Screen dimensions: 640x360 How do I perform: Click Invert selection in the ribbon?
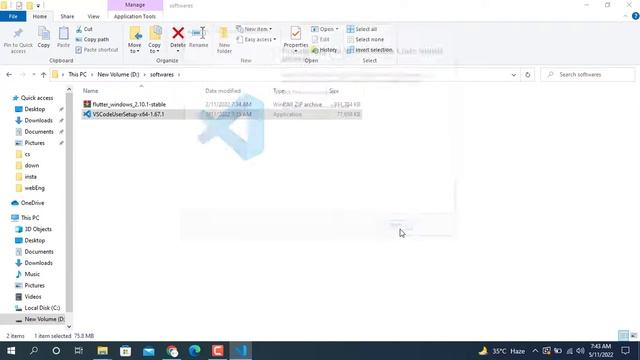tap(369, 50)
